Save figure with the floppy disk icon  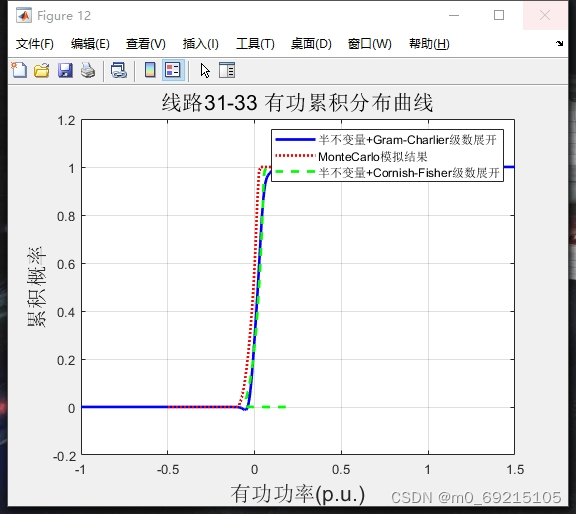tap(65, 70)
